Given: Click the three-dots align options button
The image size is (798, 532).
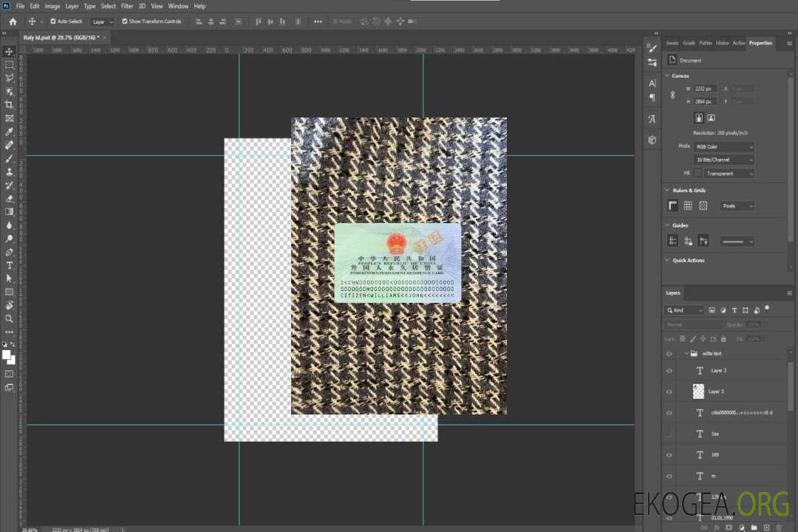Looking at the screenshot, I should [318, 21].
